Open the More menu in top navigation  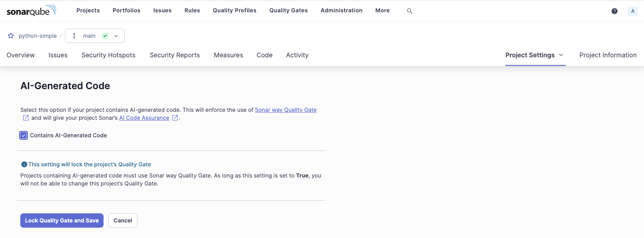coord(382,10)
